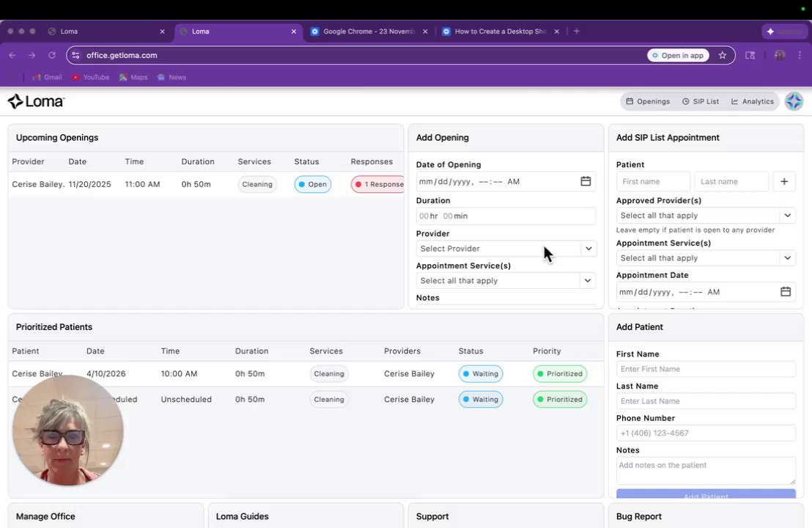Open calendar picker for SIP Appointment Date
This screenshot has height=528, width=812.
[786, 292]
